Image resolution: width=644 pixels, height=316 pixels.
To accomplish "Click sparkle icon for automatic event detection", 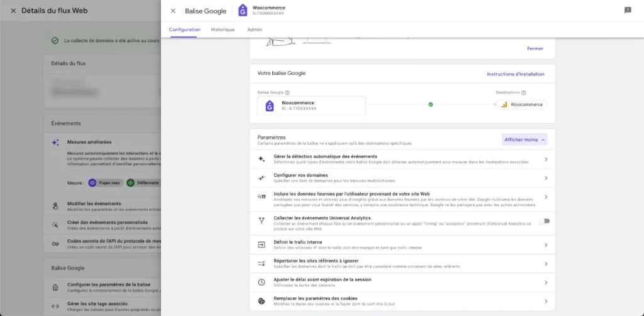I will point(262,159).
